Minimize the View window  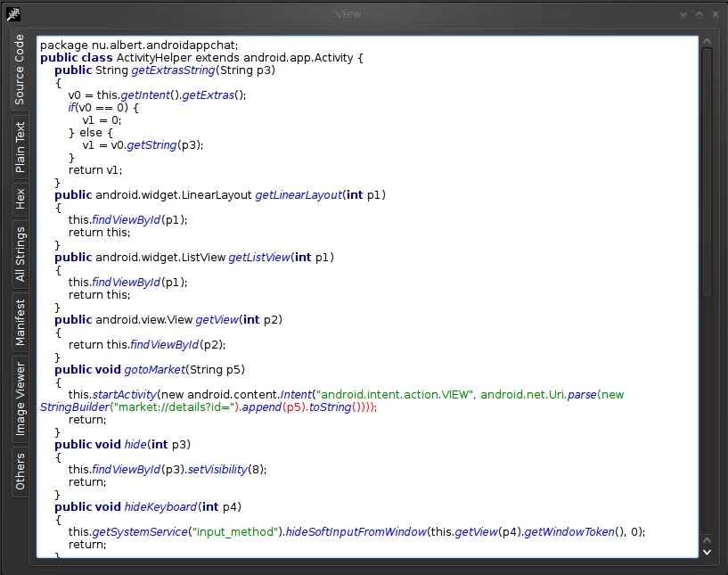[683, 14]
